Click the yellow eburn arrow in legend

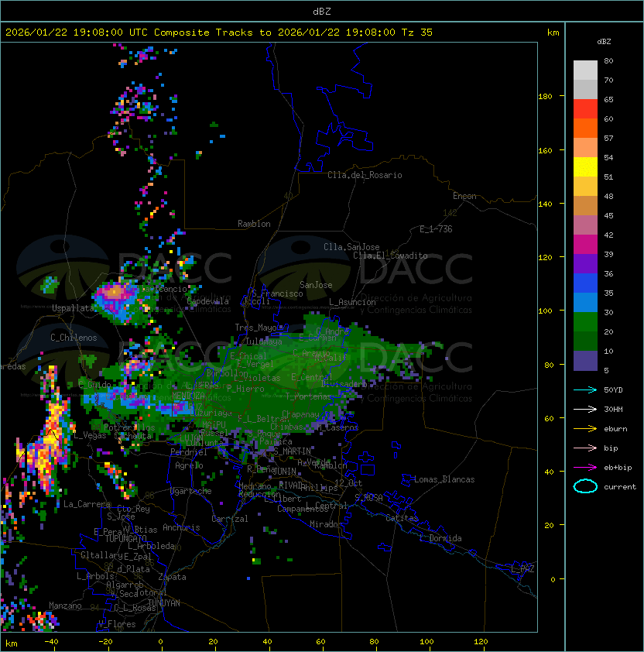point(585,429)
